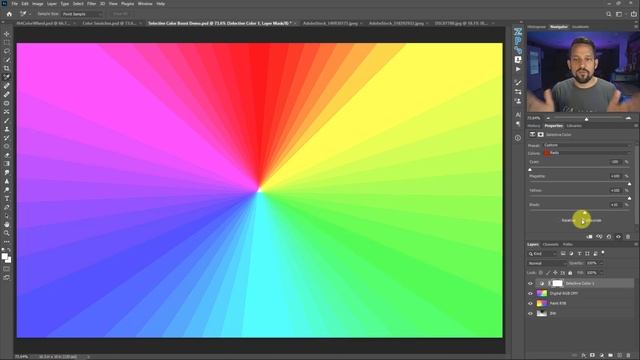Select the Crop tool
Viewport: 640px width, 360px height.
coord(7,69)
